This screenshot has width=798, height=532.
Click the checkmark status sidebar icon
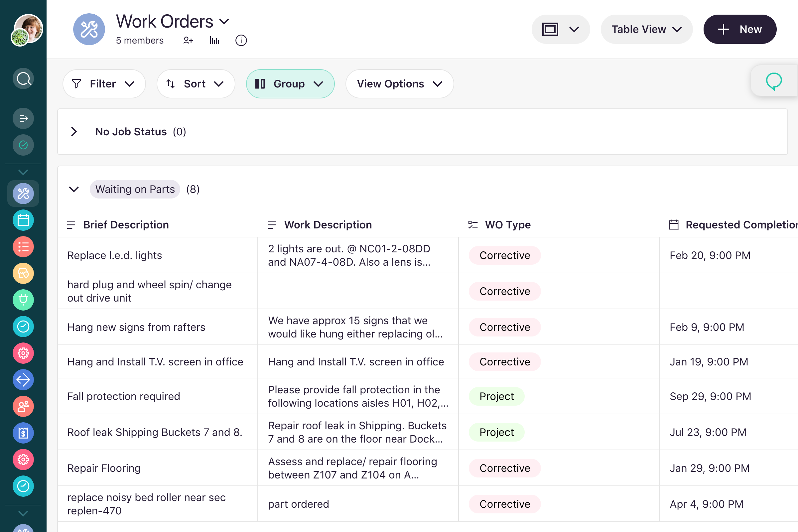pyautogui.click(x=23, y=145)
